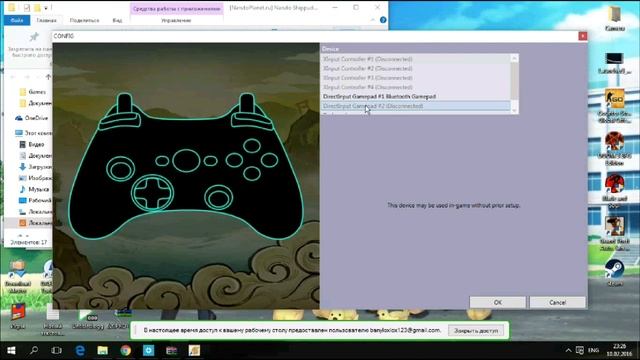The width and height of the screenshot is (640, 360).
Task: Click the large center guide button on the controller
Action: click(186, 160)
